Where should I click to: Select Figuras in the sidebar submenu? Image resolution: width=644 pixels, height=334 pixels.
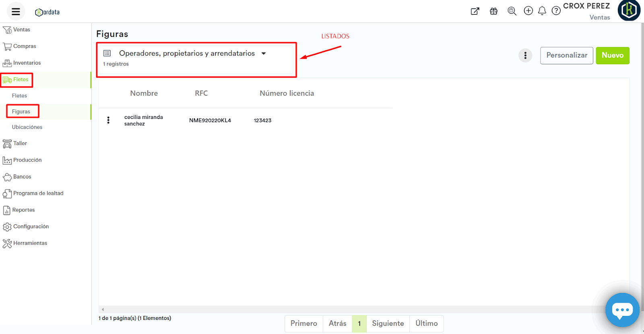21,111
